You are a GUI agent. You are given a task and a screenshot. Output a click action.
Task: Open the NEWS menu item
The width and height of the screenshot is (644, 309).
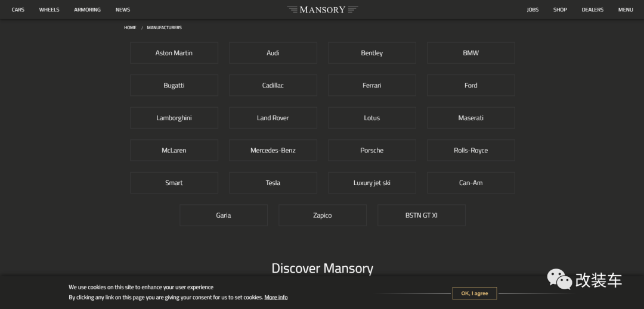coord(123,10)
